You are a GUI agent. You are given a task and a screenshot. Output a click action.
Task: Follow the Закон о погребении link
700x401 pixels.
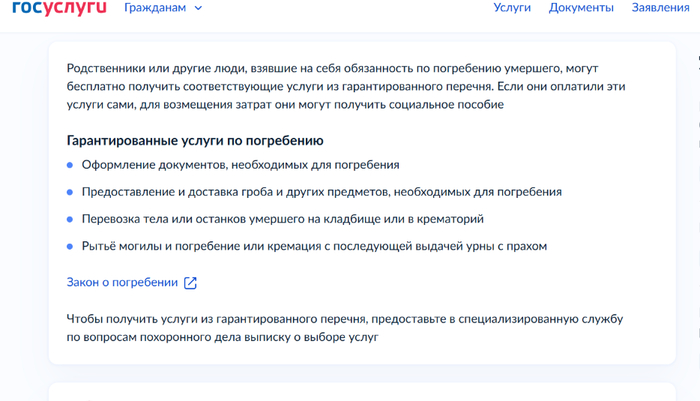[122, 282]
